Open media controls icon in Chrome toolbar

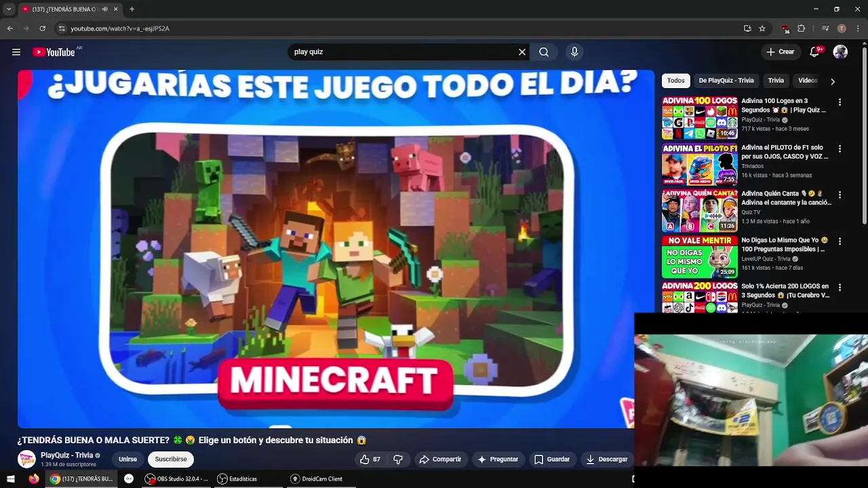(x=825, y=28)
